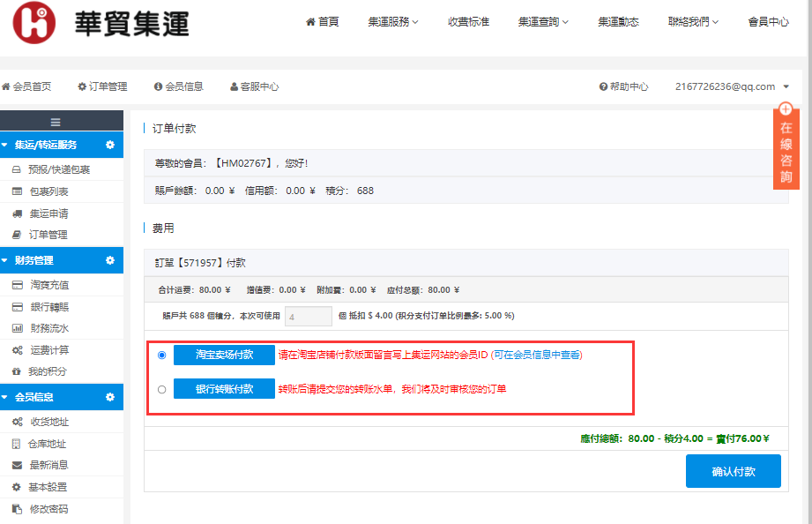
Task: Click the gift icon for 我的积分
Action: click(17, 371)
